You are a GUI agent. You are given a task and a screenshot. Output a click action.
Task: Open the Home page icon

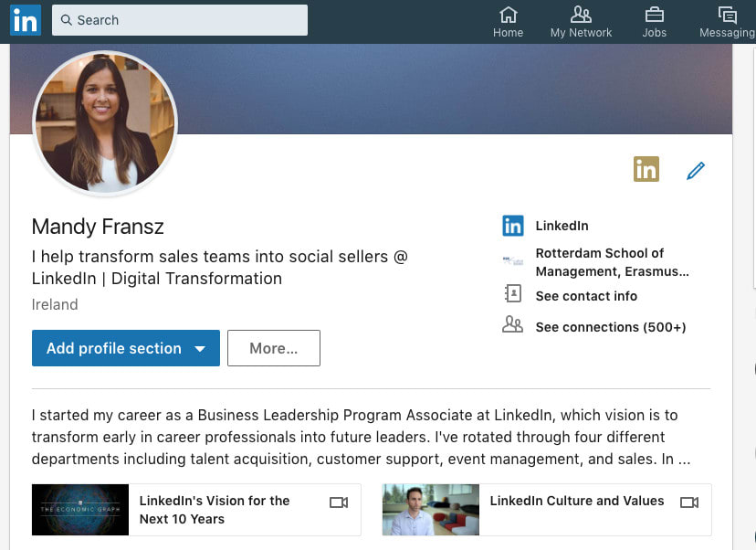509,16
